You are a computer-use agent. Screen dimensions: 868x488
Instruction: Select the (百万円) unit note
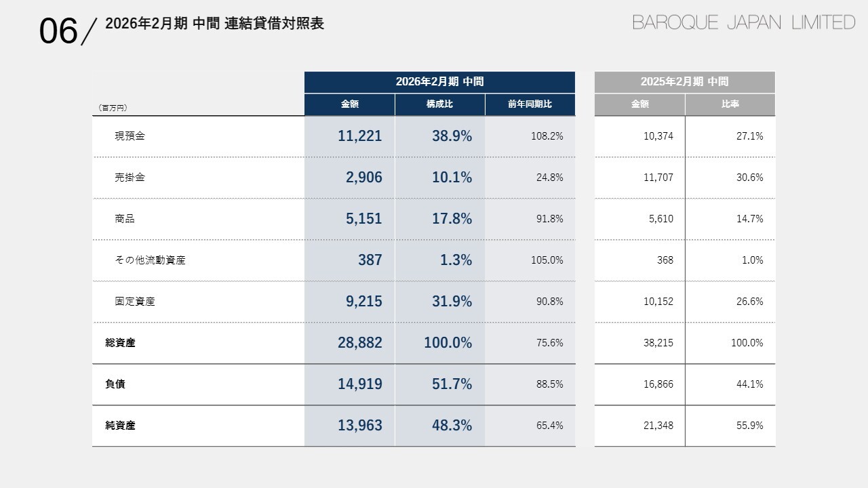(113, 107)
